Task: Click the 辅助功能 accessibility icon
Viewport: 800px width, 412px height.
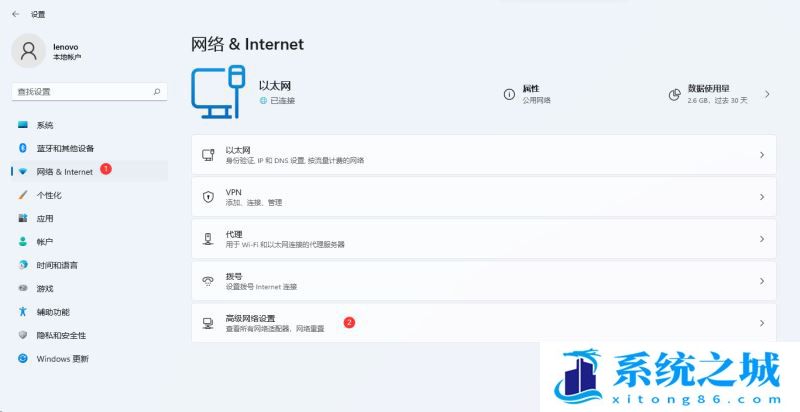Action: tap(22, 312)
